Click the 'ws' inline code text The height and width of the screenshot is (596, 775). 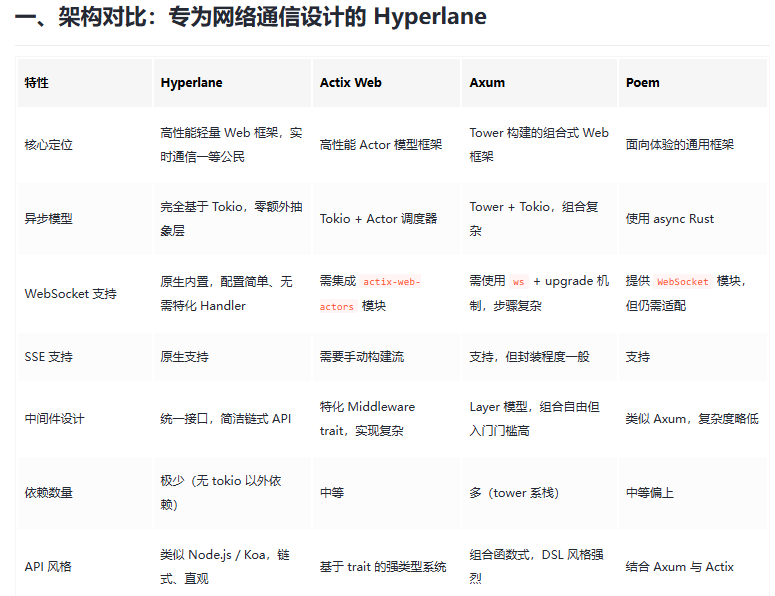(x=518, y=282)
